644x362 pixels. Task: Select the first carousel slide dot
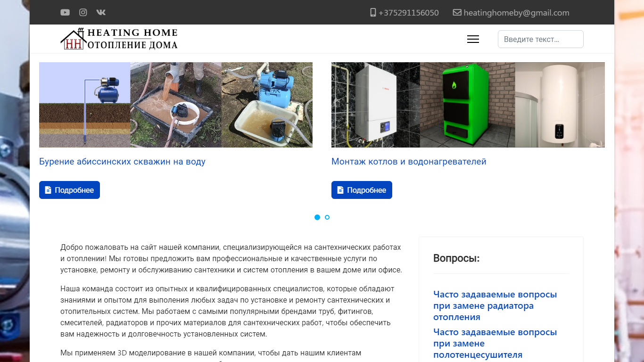(x=317, y=217)
